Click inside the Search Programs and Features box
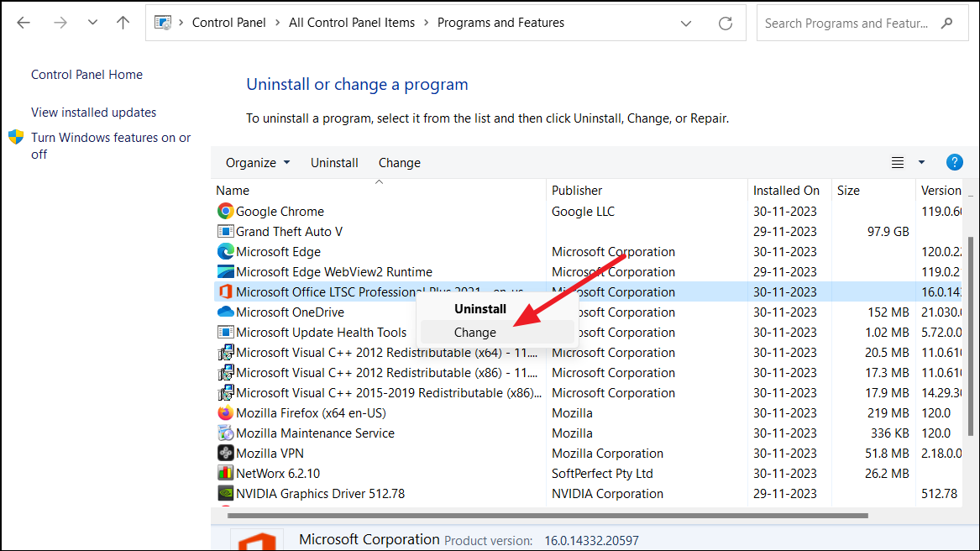980x551 pixels. pos(848,23)
